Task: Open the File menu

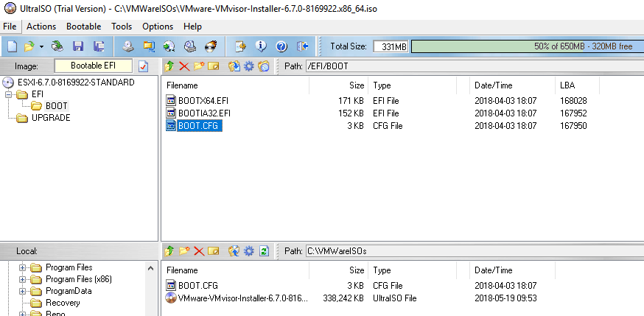Action: coord(10,27)
